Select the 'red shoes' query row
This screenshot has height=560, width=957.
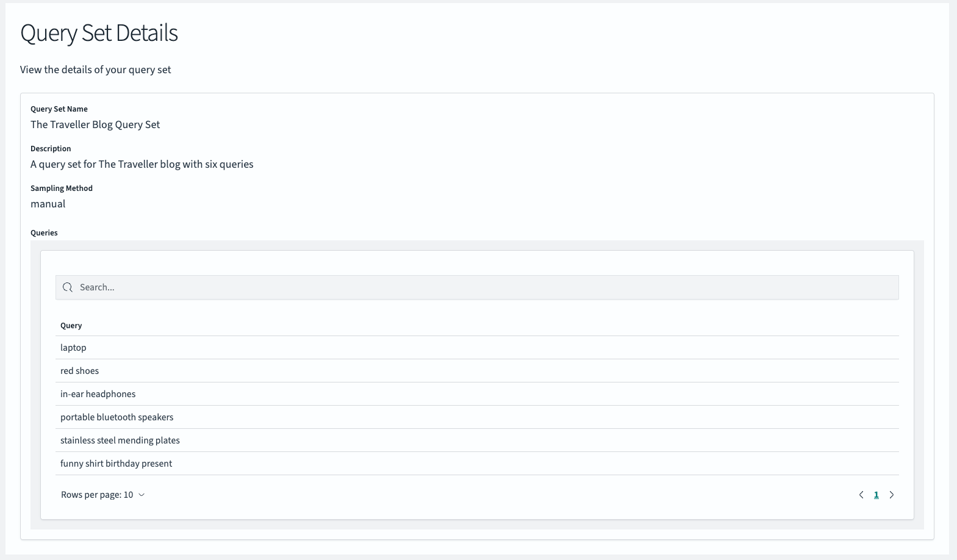477,371
